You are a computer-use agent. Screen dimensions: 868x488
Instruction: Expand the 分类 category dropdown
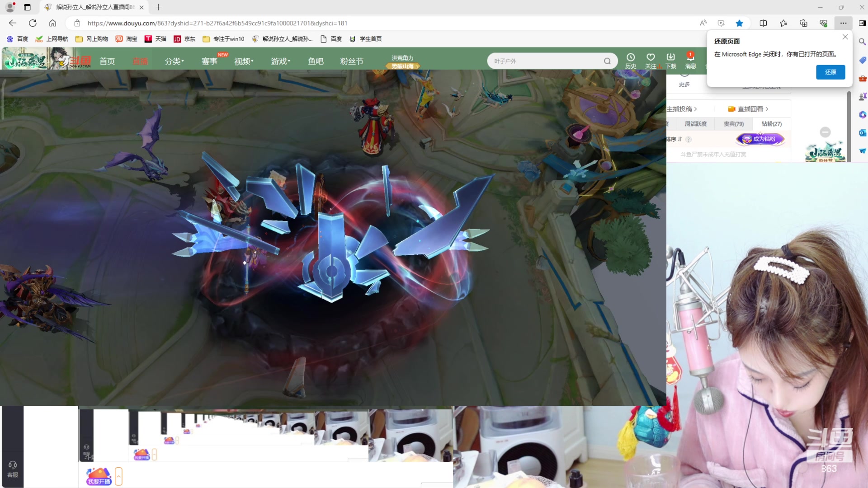[x=175, y=61]
